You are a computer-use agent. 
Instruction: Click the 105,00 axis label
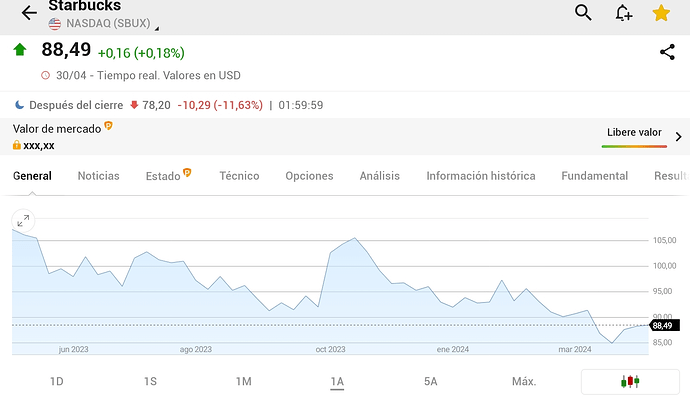664,240
